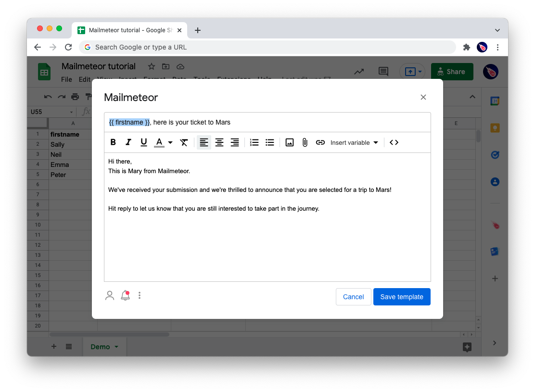This screenshot has height=392, width=535.
Task: Attach a file with paperclip icon
Action: tap(305, 142)
